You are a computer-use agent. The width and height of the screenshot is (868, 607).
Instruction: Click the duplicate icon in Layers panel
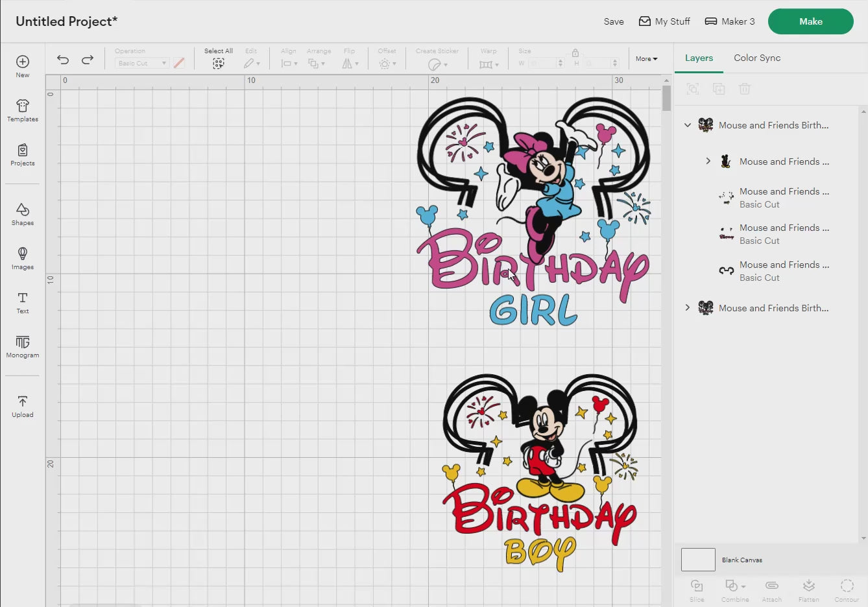point(719,89)
